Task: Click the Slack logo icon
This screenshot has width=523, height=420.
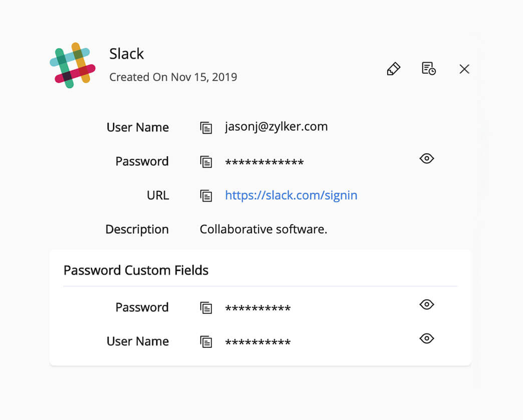Action: click(73, 66)
